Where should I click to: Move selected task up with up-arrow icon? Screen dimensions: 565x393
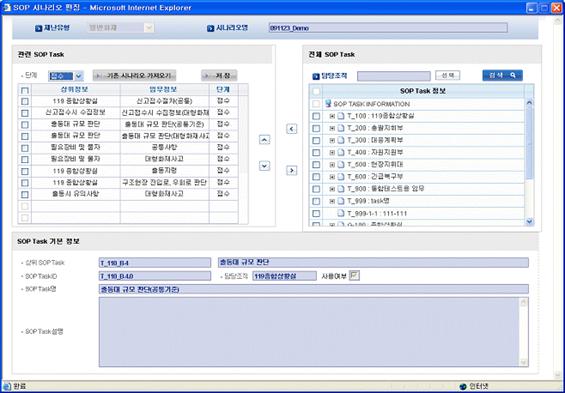(x=264, y=140)
